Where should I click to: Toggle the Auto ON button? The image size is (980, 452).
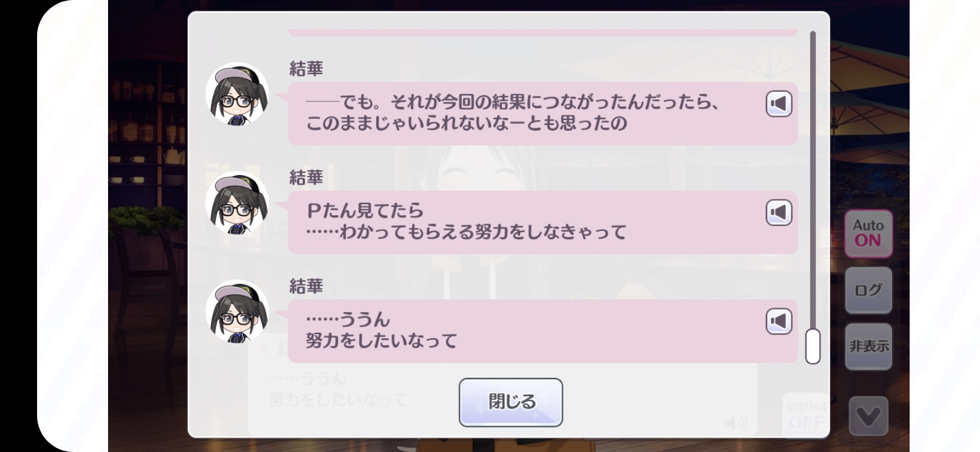point(869,234)
